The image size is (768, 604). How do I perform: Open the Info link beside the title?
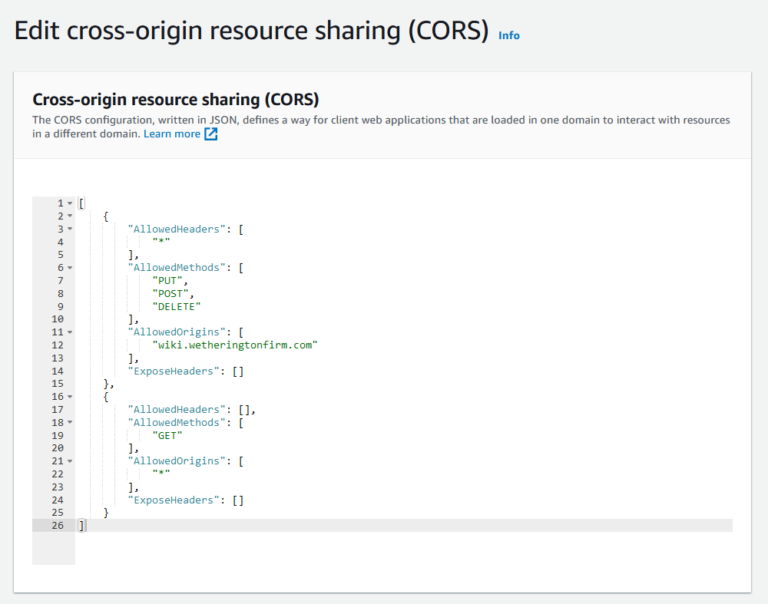point(509,35)
